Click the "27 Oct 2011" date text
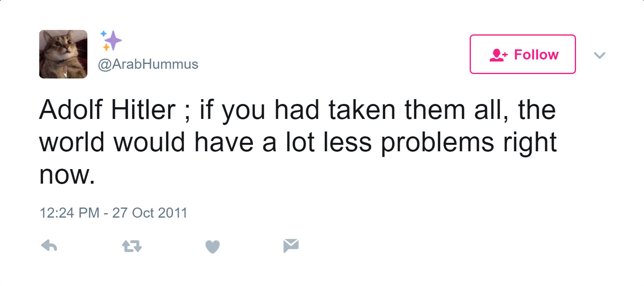644x286 pixels. (x=150, y=213)
